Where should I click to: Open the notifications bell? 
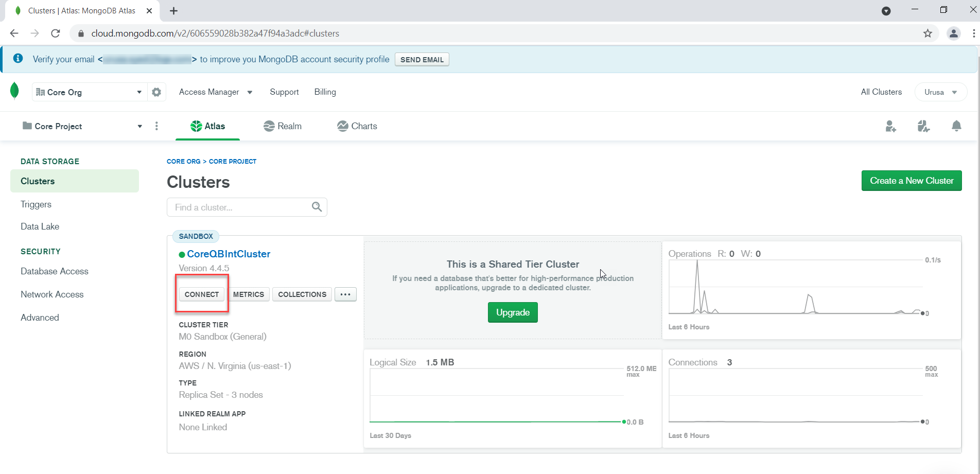pos(956,126)
